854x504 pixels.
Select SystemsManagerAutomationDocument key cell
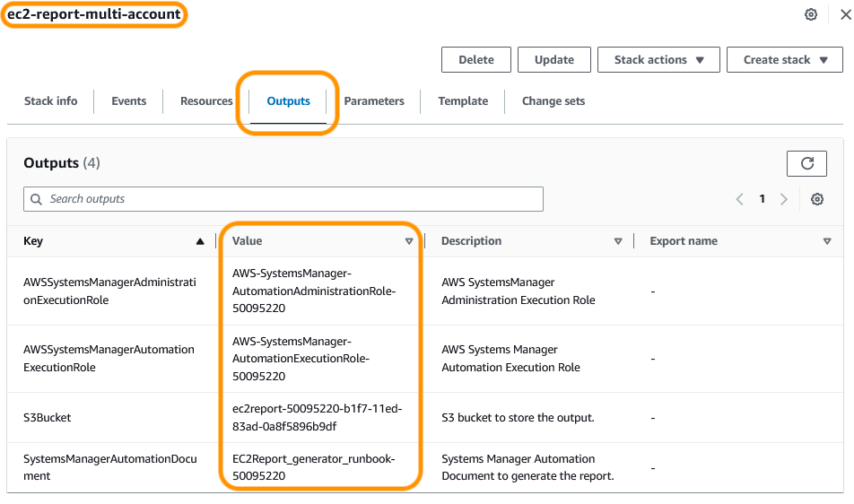[x=109, y=467]
